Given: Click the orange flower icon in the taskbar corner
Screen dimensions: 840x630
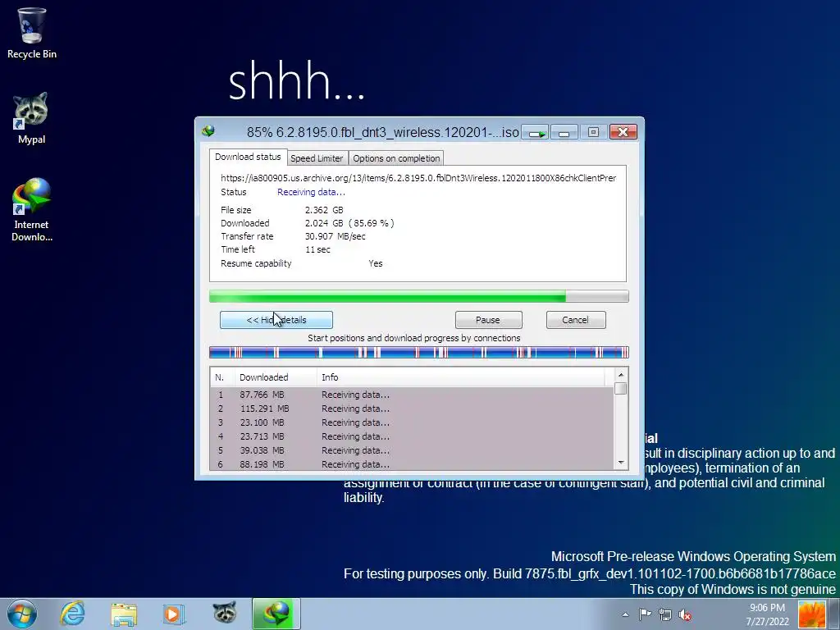Looking at the screenshot, I should (x=812, y=614).
